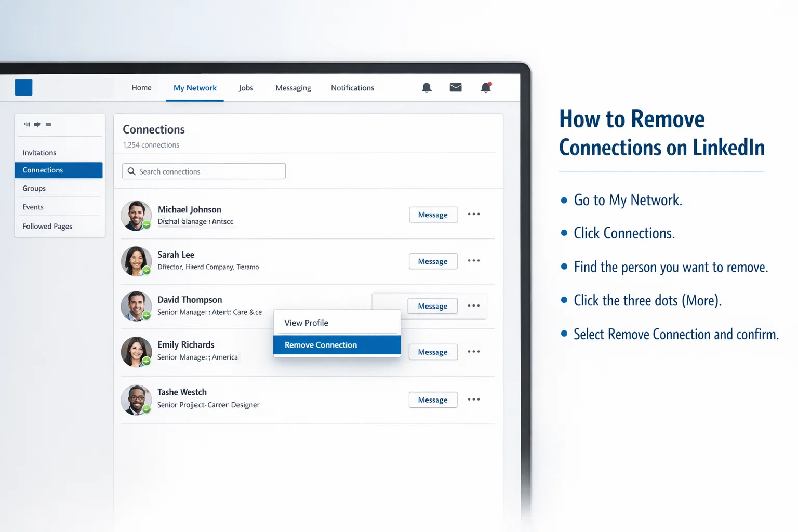Expand the three-dot menu for Michael Johnson

(473, 214)
